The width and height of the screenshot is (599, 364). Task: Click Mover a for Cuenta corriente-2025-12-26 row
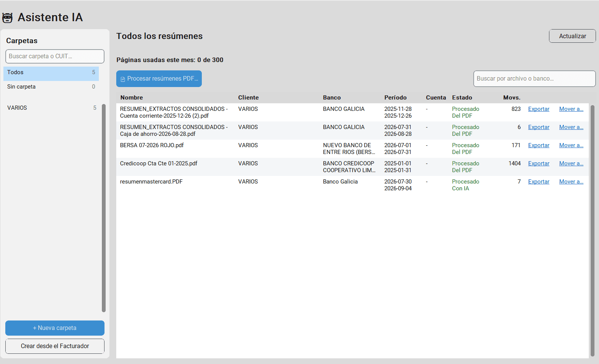[571, 109]
